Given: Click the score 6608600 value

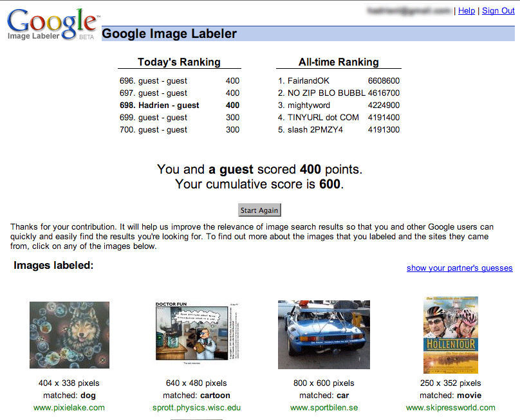Looking at the screenshot, I should (384, 80).
